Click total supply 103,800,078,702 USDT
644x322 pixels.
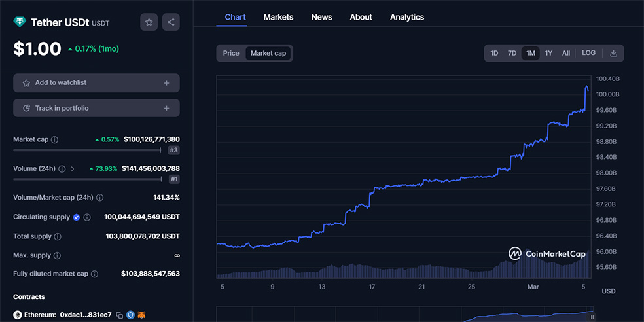pos(143,236)
